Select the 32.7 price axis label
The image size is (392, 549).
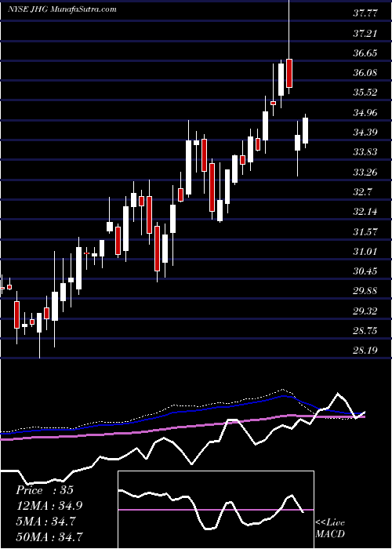[x=363, y=192]
